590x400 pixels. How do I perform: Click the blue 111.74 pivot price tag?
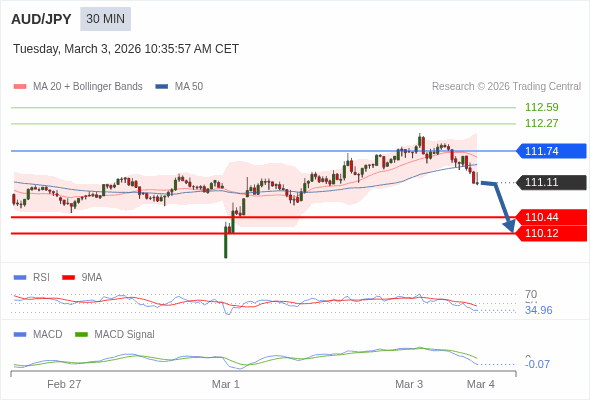[551, 151]
